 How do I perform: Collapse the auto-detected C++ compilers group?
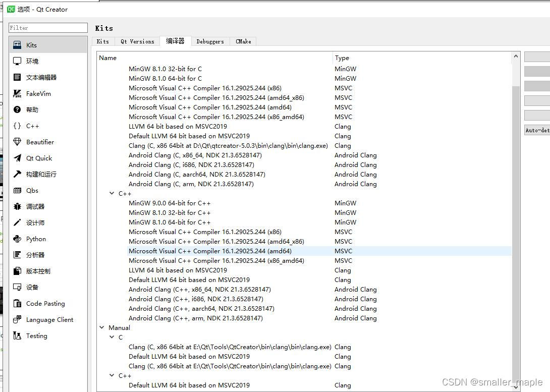click(112, 193)
